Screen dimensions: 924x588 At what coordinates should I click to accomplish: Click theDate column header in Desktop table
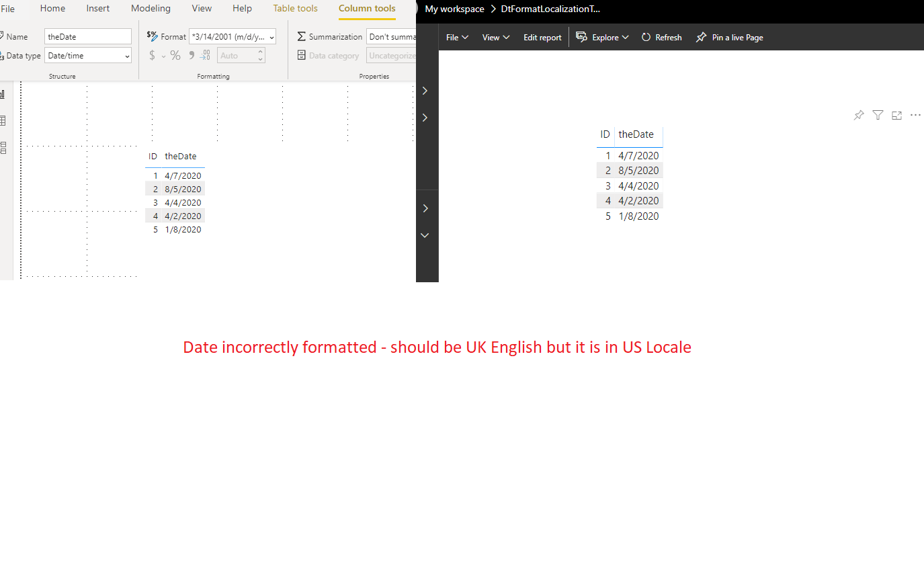(x=181, y=156)
